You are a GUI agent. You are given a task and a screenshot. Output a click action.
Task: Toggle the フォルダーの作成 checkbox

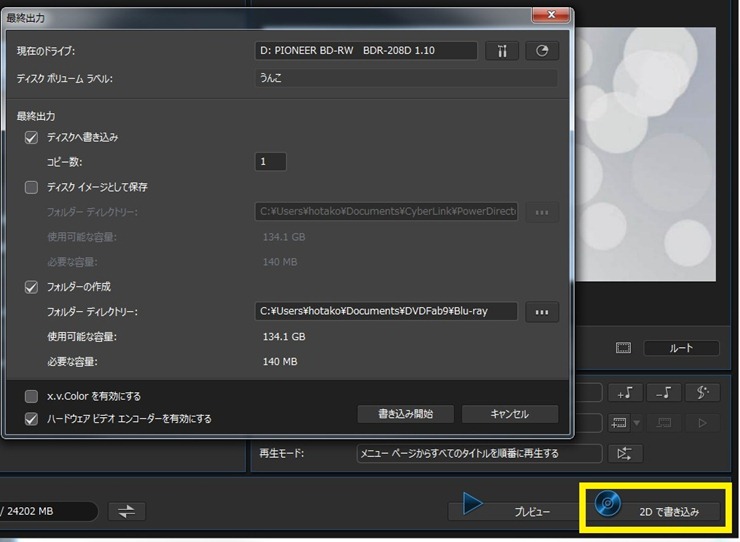(31, 286)
